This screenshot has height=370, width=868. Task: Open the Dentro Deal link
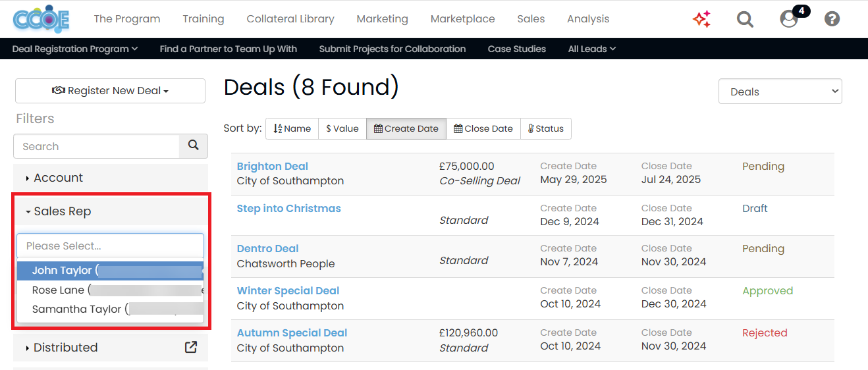tap(268, 249)
